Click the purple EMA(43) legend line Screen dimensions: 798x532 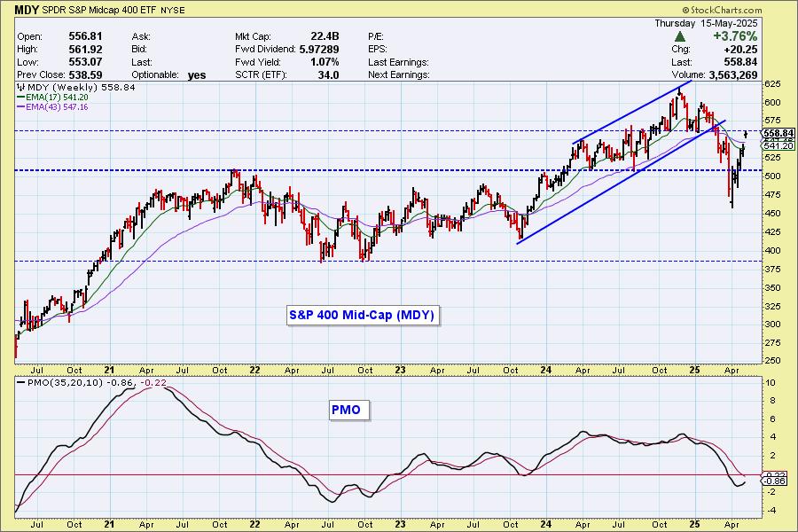tap(21, 107)
